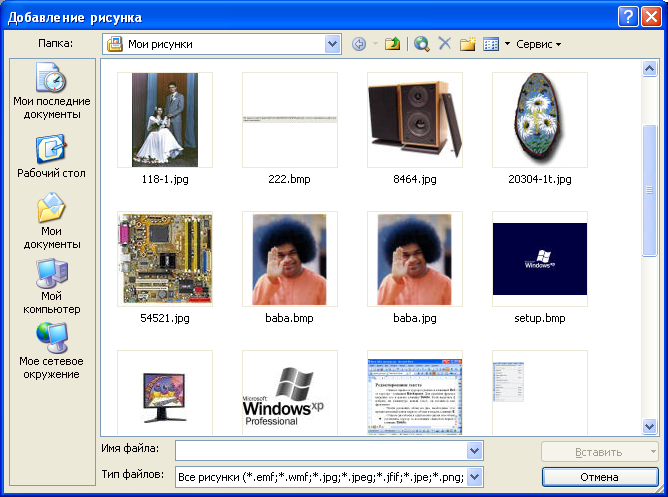Image resolution: width=668 pixels, height=497 pixels.
Task: Click the help question mark button
Action: point(627,16)
